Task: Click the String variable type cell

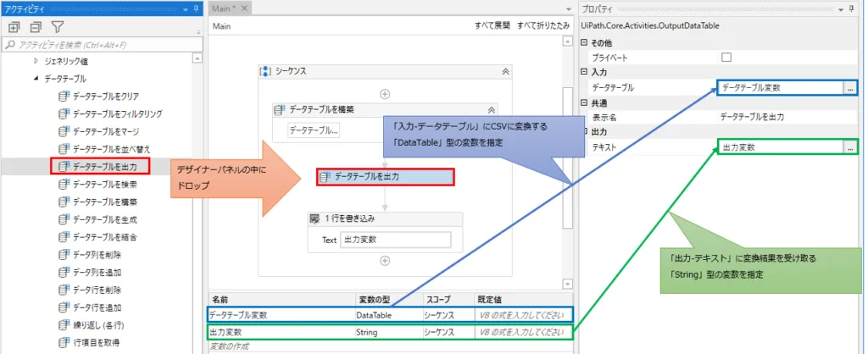Action: pos(387,333)
